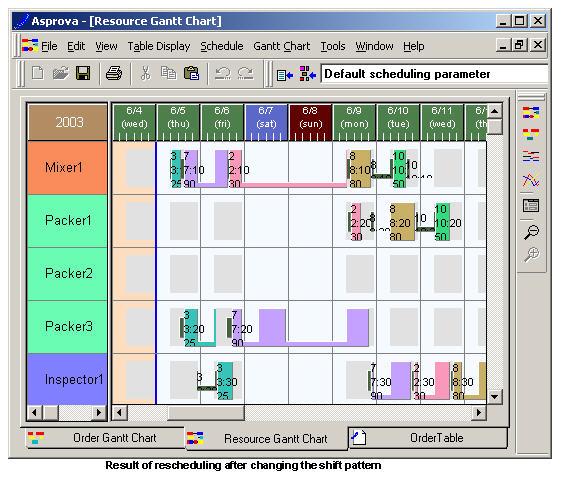
Task: Click the Open folder toolbar icon
Action: 60,73
